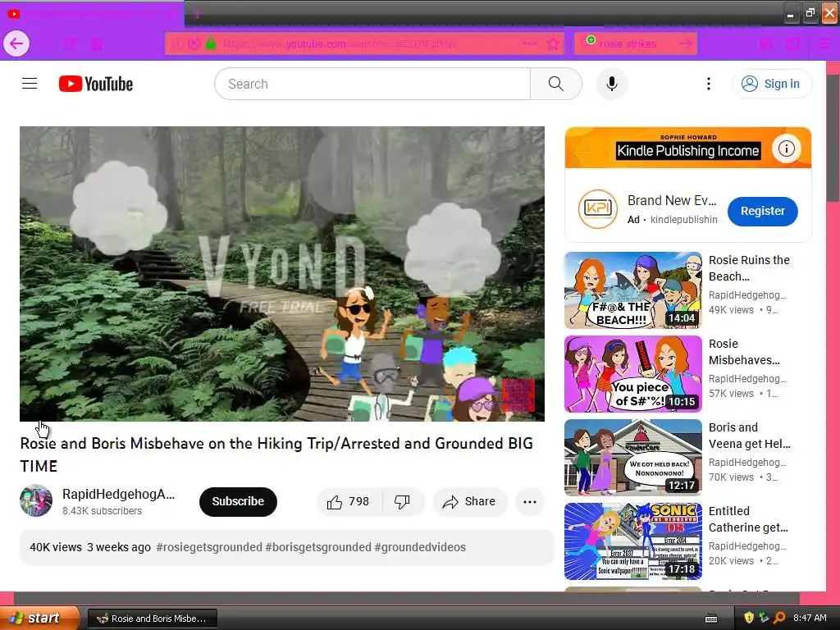The height and width of the screenshot is (630, 840).
Task: Click the #rosiegetsgrounded hashtag
Action: [209, 547]
